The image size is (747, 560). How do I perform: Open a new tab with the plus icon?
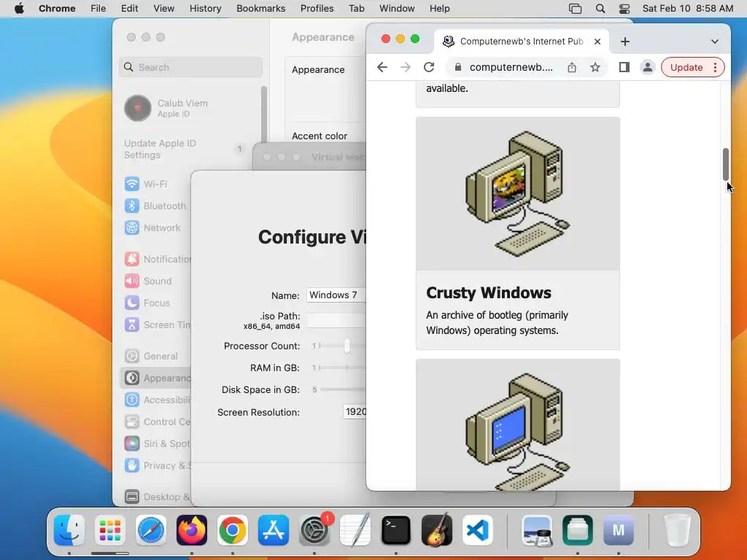tap(625, 42)
